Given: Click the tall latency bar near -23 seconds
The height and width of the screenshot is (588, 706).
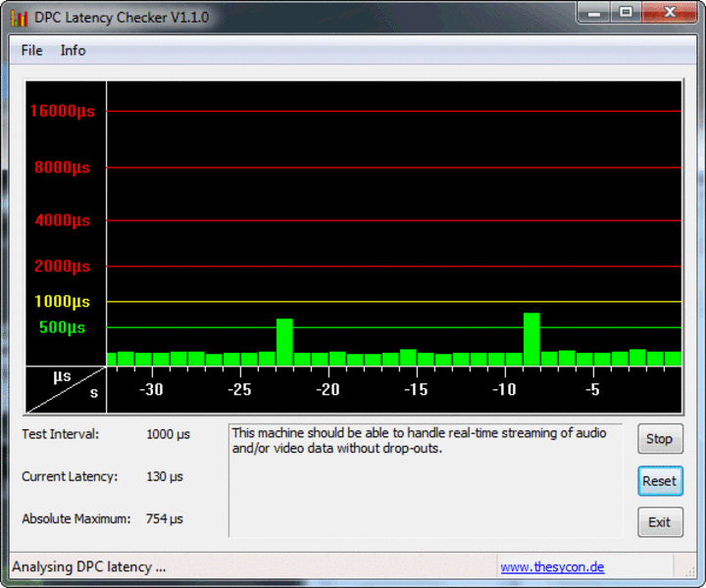Looking at the screenshot, I should coord(284,342).
